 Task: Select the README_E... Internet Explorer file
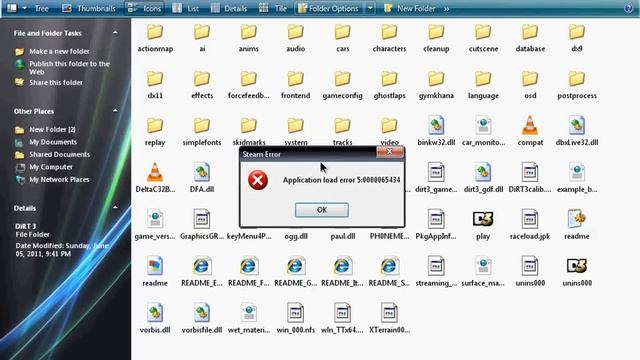202,272
